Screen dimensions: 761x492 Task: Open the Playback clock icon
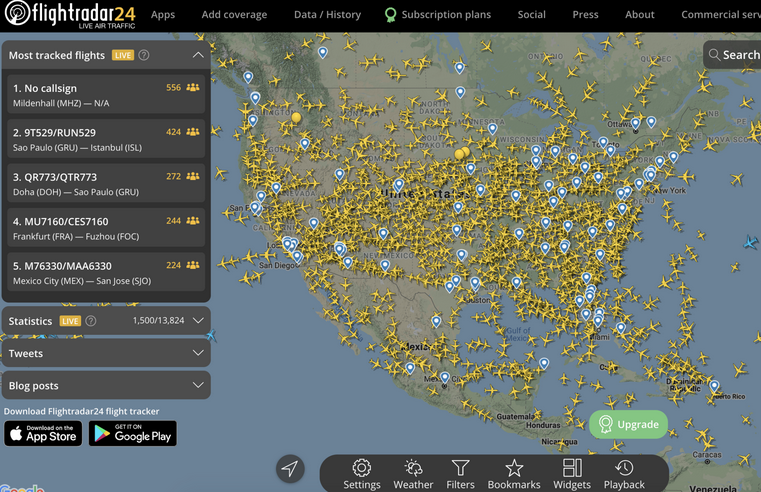tap(624, 468)
